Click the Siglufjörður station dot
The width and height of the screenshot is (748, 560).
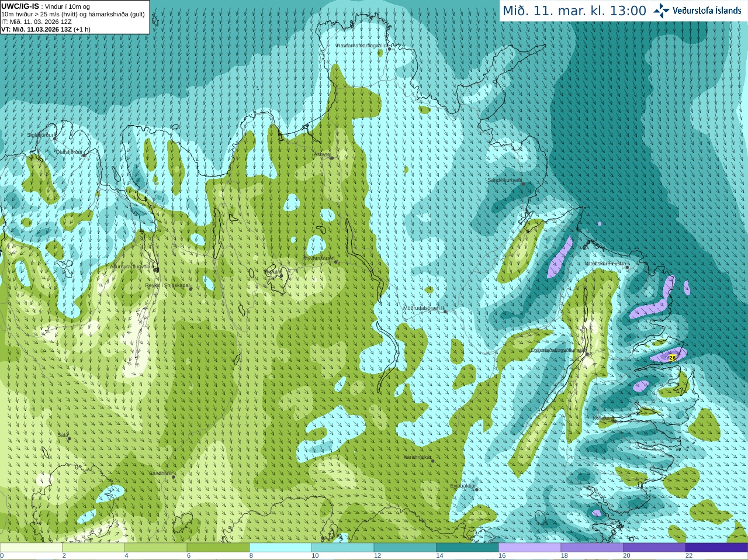point(56,139)
